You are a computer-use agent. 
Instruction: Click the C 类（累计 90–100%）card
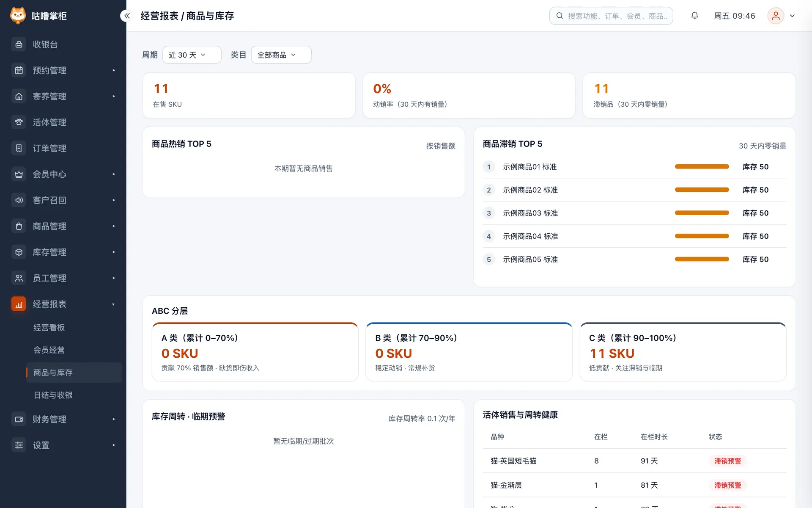[683, 352]
